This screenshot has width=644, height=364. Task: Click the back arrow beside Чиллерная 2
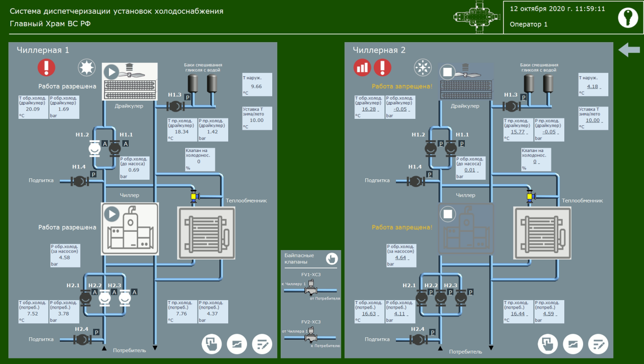[629, 50]
